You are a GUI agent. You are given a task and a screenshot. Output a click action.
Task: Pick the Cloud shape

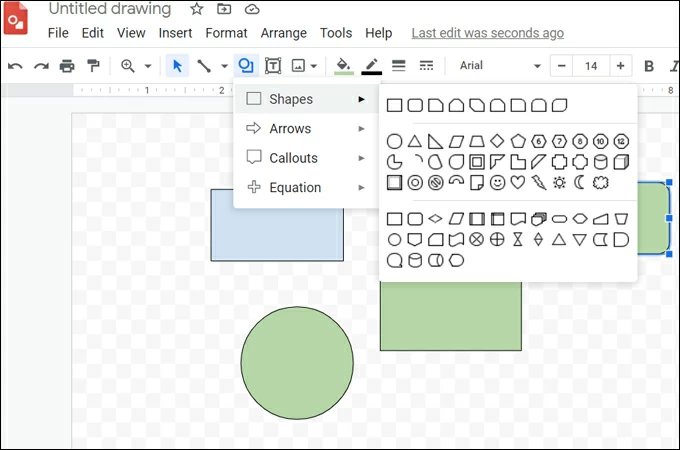(601, 183)
